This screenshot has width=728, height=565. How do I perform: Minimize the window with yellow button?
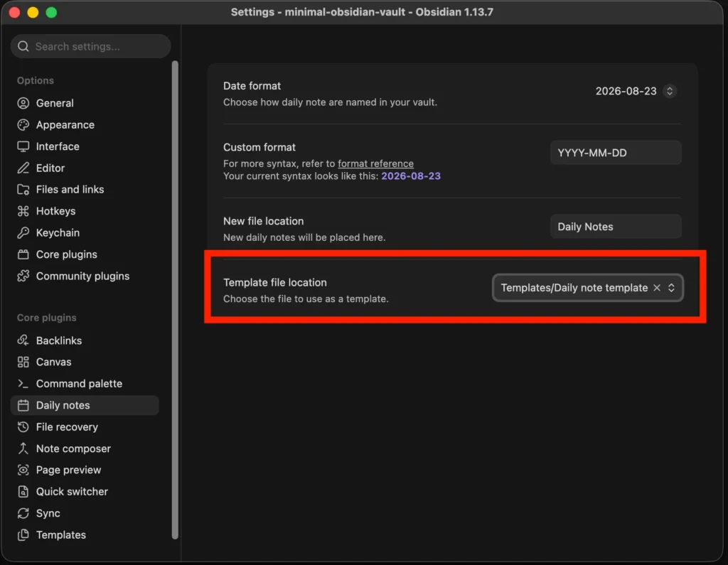tap(33, 13)
